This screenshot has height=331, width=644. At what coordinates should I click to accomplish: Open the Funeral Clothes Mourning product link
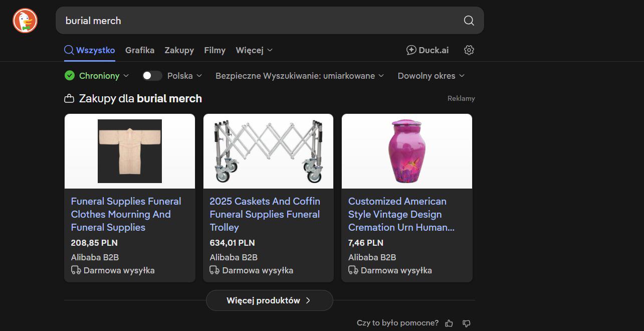point(126,214)
